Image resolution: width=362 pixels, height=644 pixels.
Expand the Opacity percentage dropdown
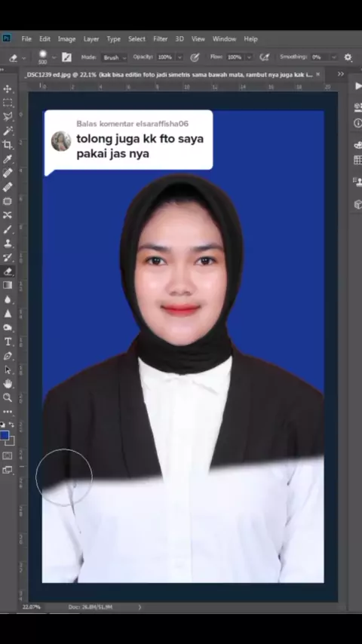[x=179, y=57]
